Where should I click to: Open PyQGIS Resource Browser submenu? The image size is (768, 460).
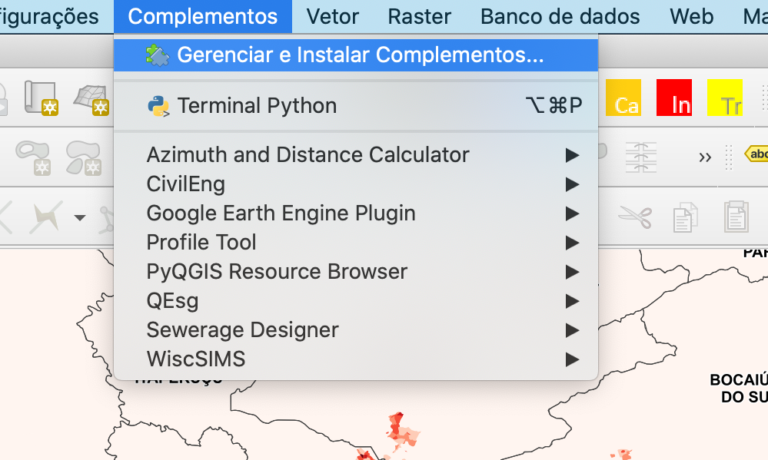pos(277,271)
